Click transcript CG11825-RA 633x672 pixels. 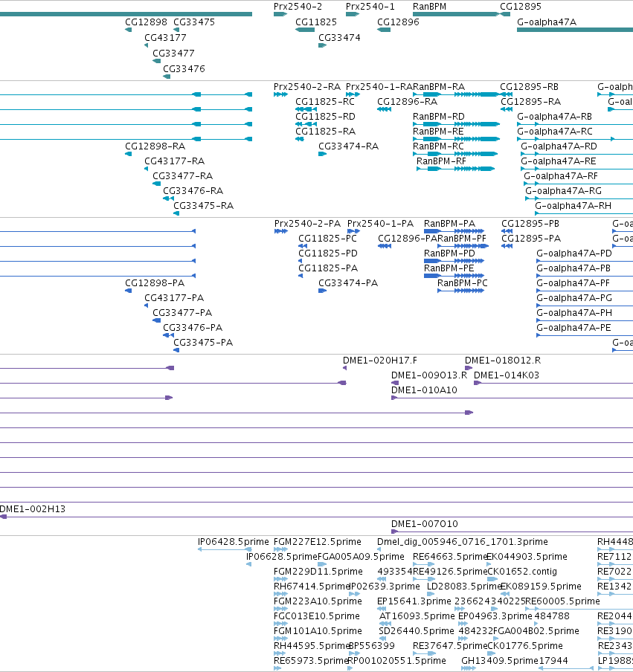pyautogui.click(x=326, y=132)
